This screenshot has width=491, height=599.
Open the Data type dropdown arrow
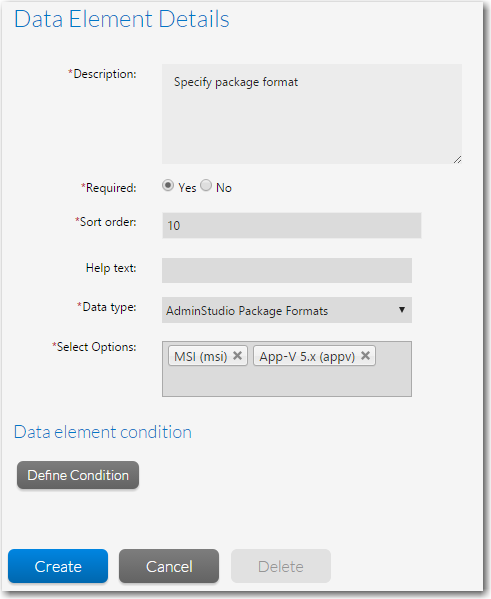point(402,310)
